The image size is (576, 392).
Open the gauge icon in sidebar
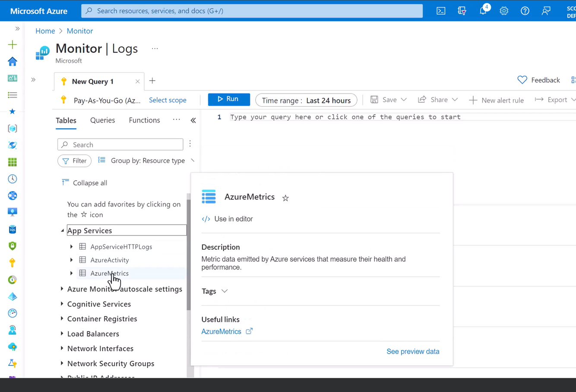coord(13,313)
